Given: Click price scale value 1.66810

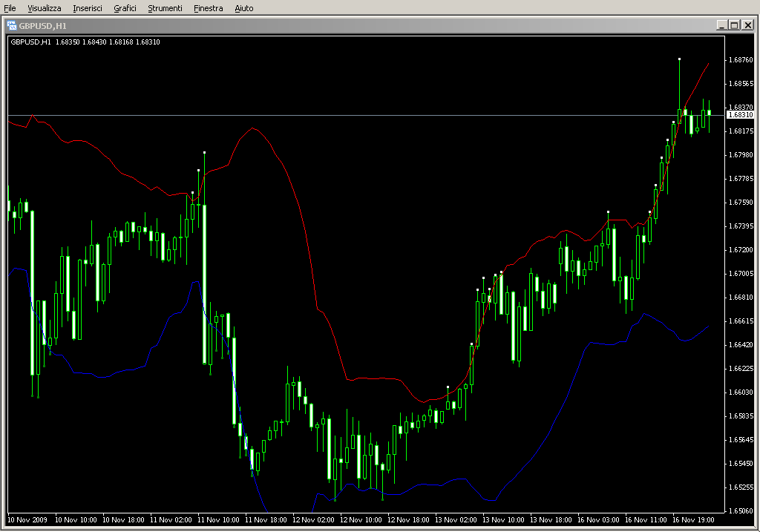Looking at the screenshot, I should tap(741, 298).
